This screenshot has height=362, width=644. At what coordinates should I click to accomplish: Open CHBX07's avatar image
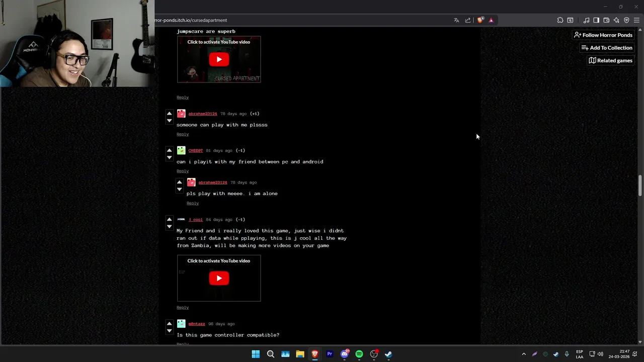[181, 150]
